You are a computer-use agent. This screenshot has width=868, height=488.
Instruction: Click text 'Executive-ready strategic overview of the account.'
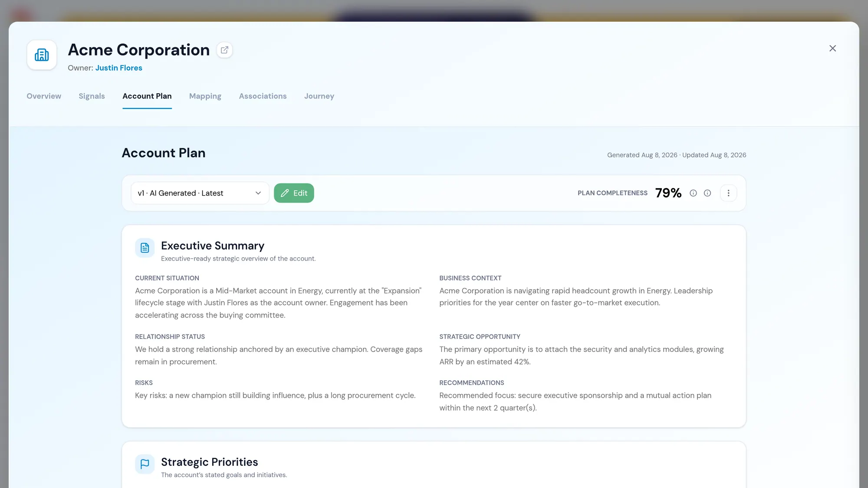(238, 259)
